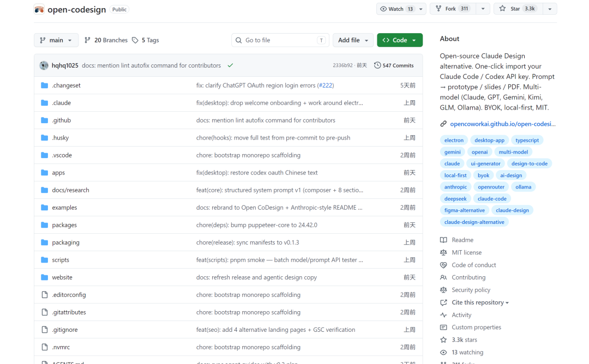Open the packages folder
The width and height of the screenshot is (589, 364).
64,225
